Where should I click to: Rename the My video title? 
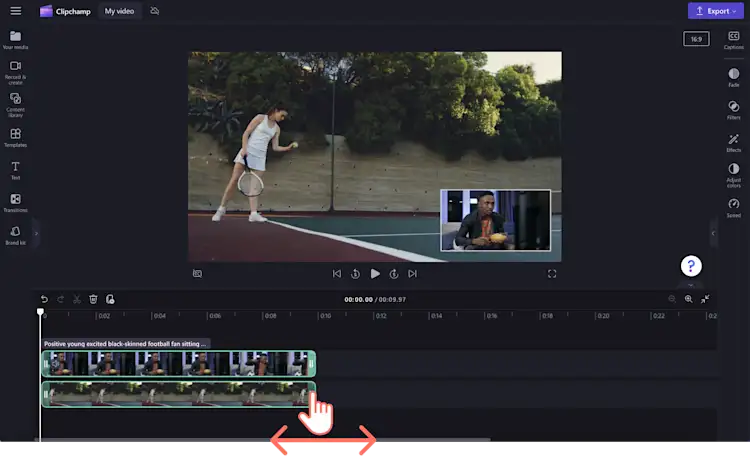coord(120,11)
